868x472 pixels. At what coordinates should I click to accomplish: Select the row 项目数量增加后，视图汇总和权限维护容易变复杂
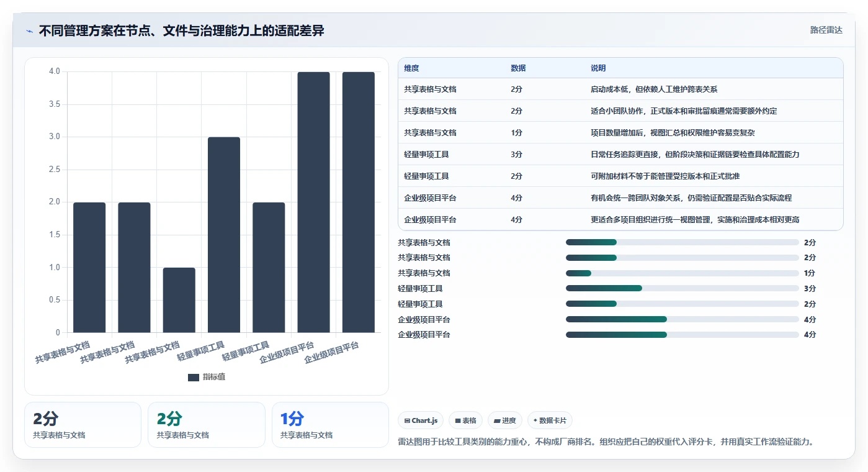pyautogui.click(x=620, y=133)
